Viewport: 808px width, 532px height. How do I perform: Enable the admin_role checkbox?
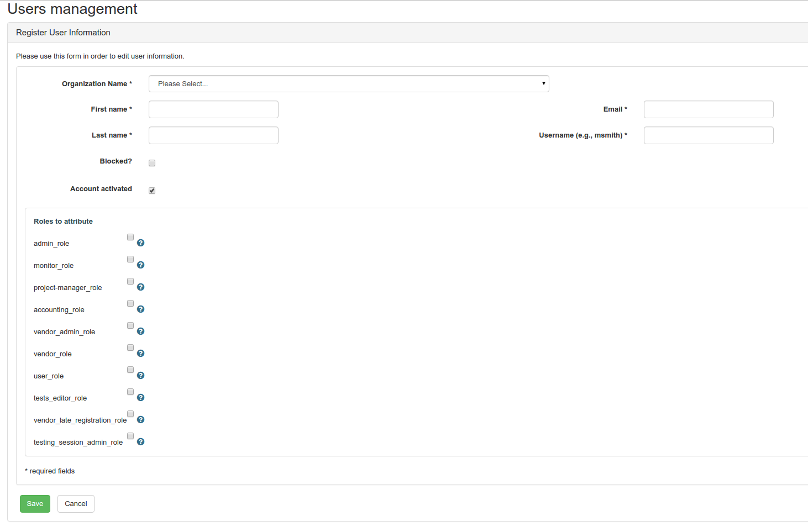(x=130, y=237)
